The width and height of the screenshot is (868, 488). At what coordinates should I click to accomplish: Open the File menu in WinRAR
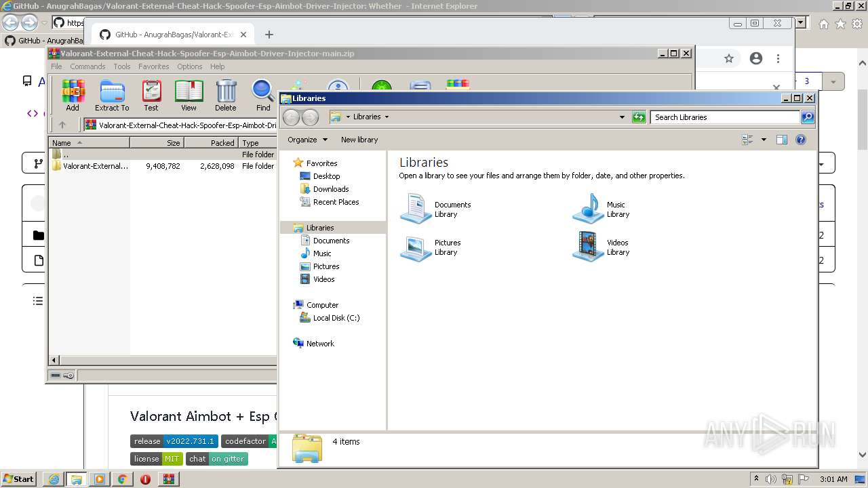tap(56, 66)
